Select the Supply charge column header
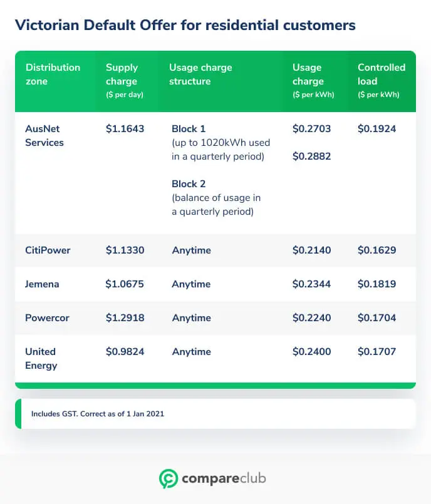 click(125, 81)
